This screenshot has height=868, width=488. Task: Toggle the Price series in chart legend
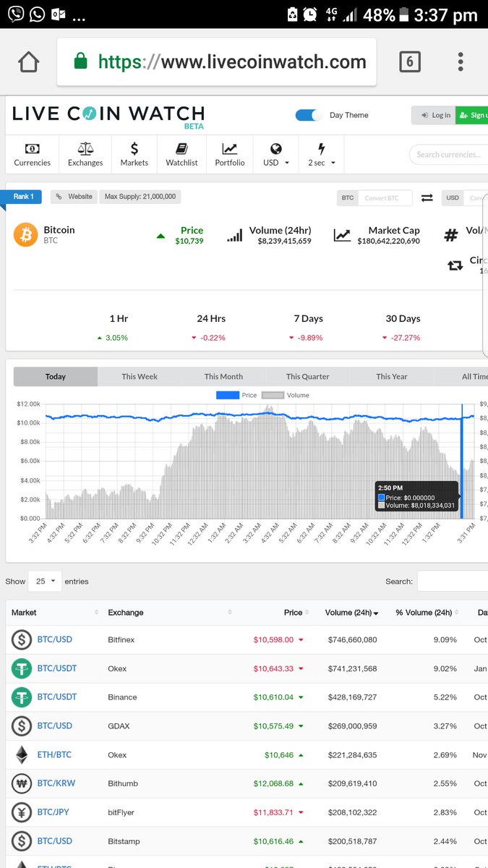pyautogui.click(x=236, y=395)
